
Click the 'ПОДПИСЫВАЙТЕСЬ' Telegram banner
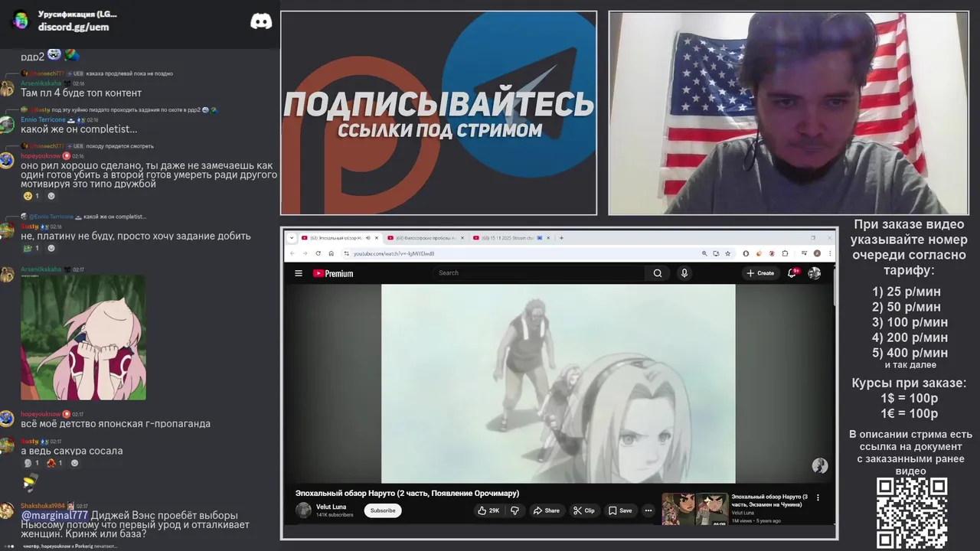coord(439,112)
